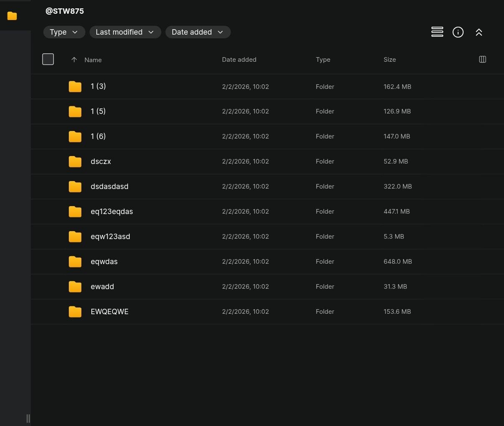Sort by the Date added column header
The image size is (504, 426).
(x=239, y=60)
